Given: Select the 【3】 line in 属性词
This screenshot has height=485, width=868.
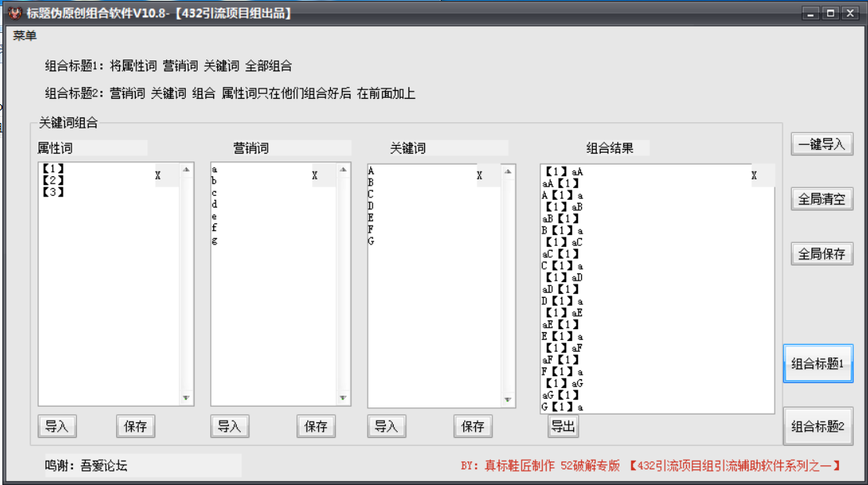Looking at the screenshot, I should pos(53,192).
